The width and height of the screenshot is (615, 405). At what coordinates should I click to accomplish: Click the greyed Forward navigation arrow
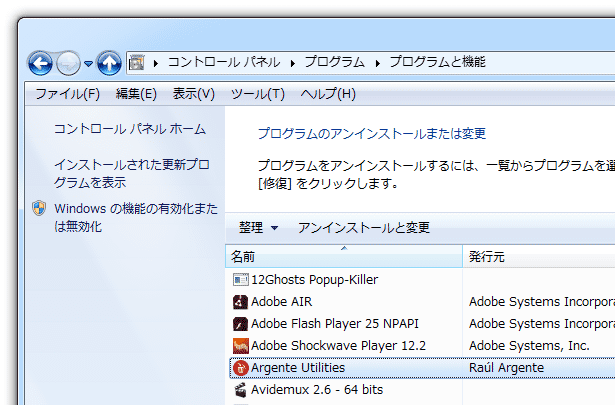68,63
